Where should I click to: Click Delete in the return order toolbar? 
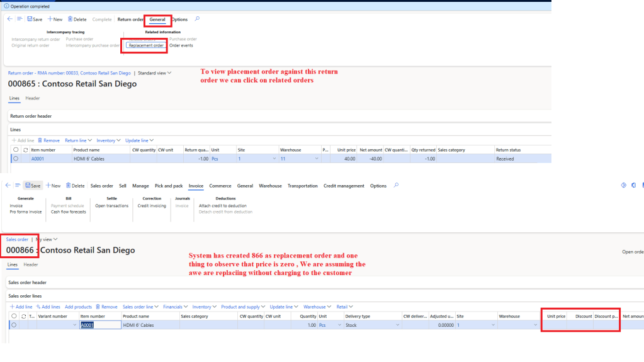pyautogui.click(x=77, y=20)
